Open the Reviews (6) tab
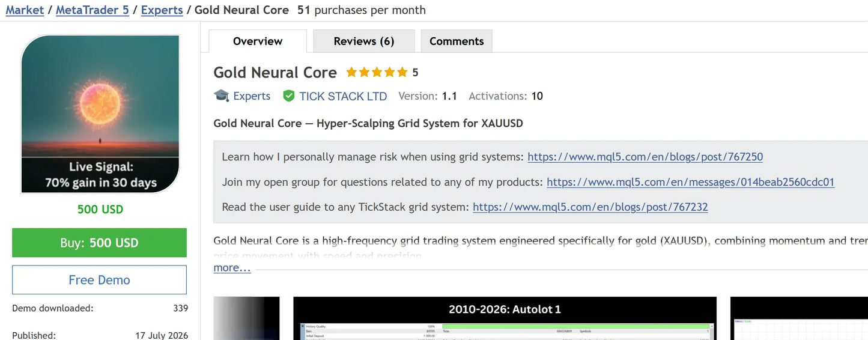 click(x=364, y=41)
